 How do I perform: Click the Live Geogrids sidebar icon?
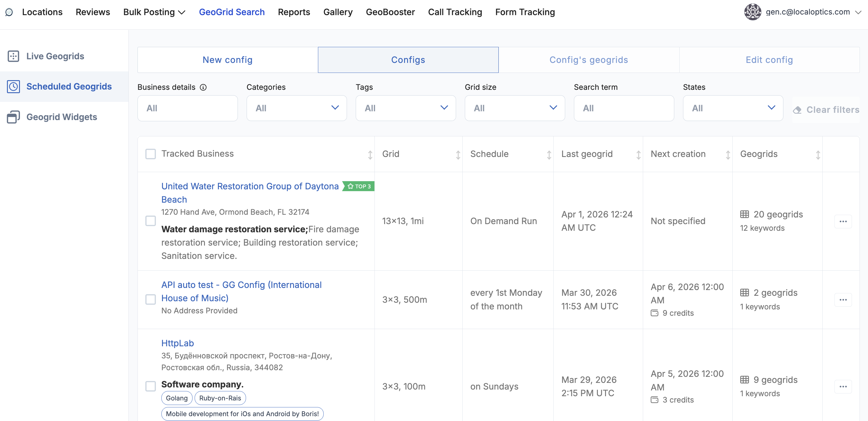14,56
